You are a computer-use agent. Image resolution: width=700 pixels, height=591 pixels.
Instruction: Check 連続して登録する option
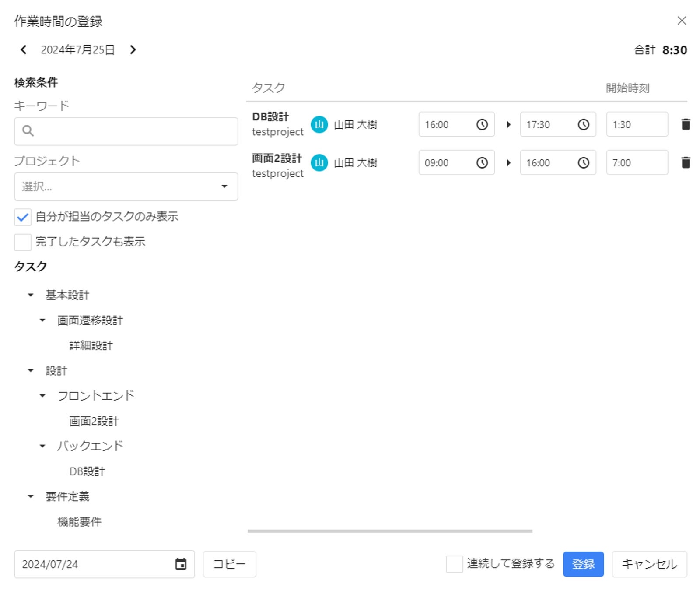(454, 564)
